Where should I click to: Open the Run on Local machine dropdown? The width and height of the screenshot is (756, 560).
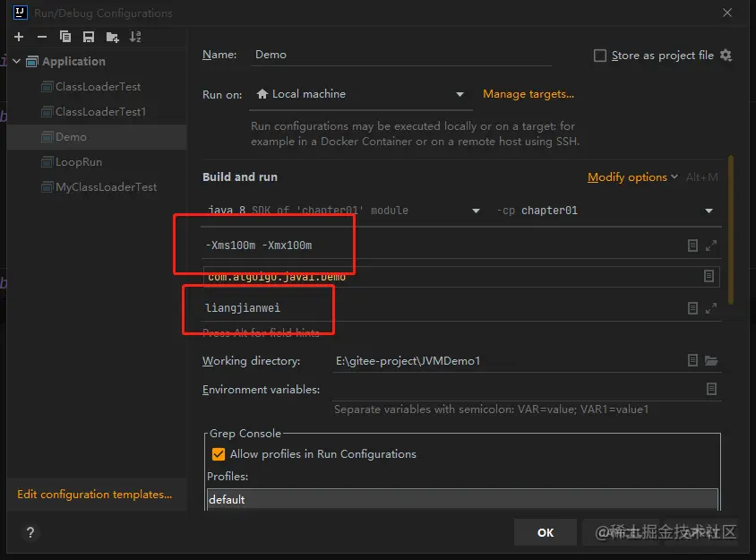point(360,94)
